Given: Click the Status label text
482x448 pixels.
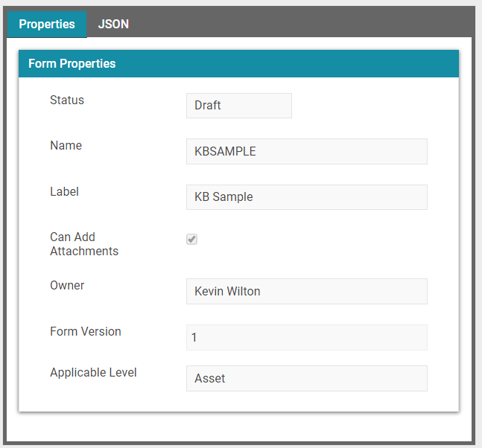Looking at the screenshot, I should pos(67,100).
